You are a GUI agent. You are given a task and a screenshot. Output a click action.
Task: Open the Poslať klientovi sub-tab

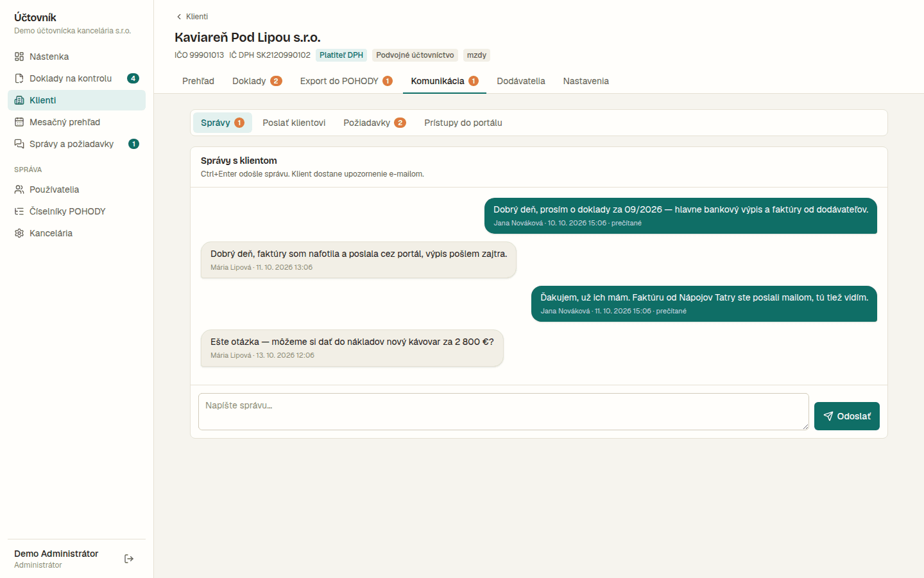[x=294, y=123]
